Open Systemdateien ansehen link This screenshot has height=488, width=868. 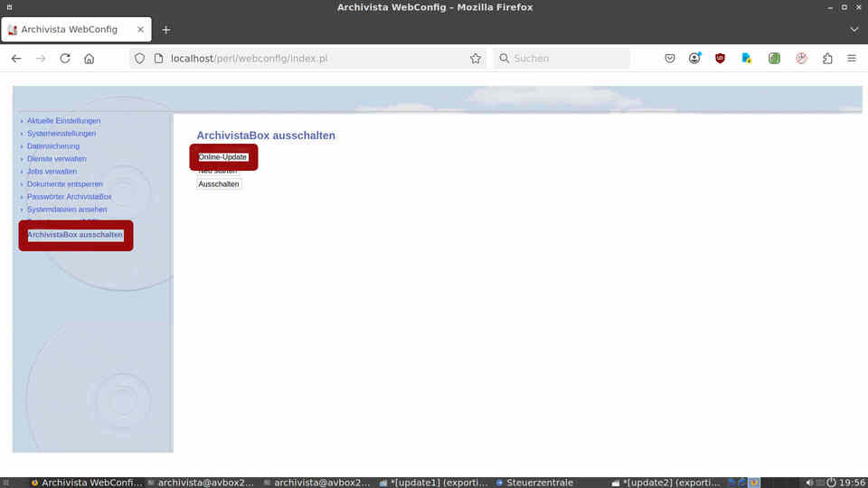(67, 210)
